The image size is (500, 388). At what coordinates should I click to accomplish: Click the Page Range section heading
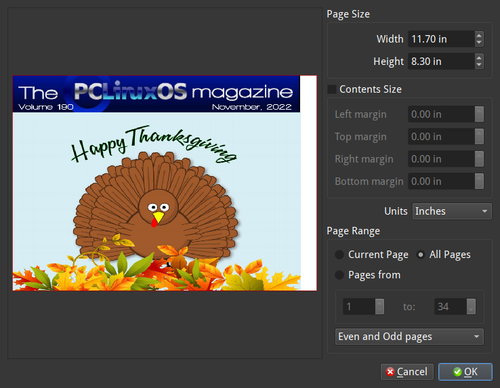coord(353,231)
